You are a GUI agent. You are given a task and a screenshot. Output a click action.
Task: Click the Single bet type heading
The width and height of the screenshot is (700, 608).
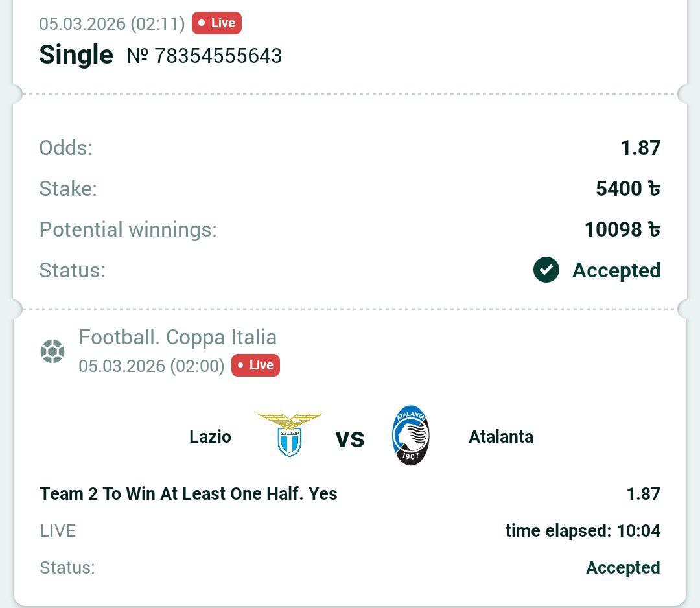76,54
